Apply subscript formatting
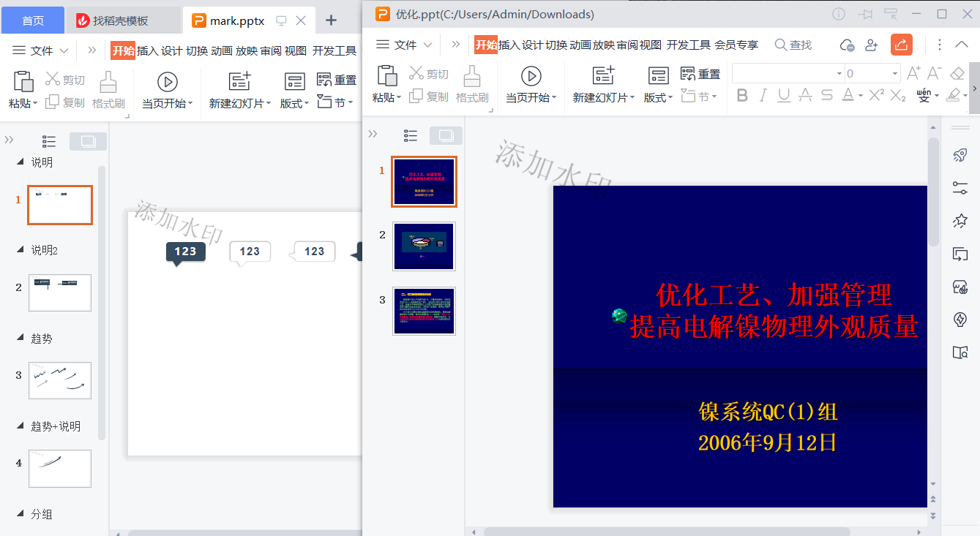Screen dimensions: 980x536 898,95
